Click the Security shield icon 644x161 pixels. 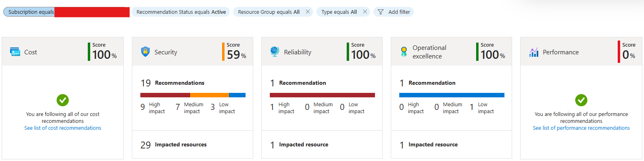click(145, 52)
